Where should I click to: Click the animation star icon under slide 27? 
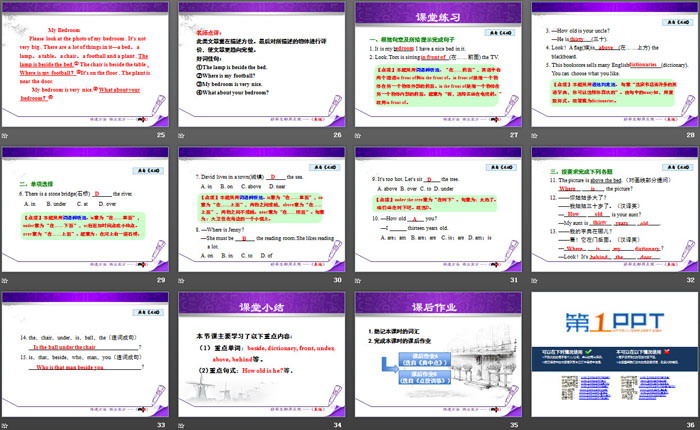point(358,135)
